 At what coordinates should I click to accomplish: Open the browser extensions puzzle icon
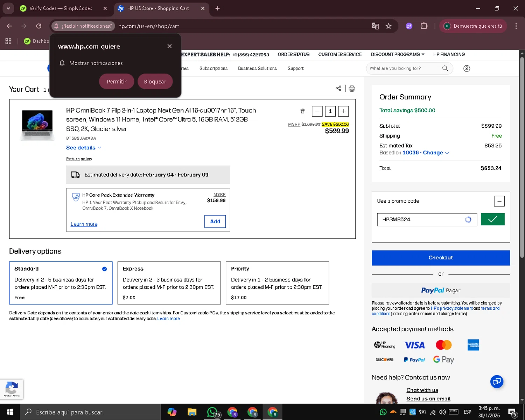(424, 26)
